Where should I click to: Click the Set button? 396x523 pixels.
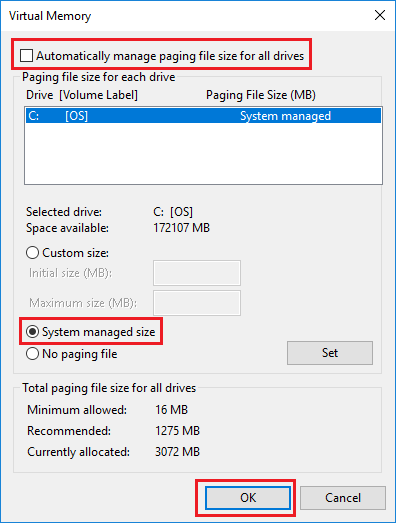[x=330, y=353]
